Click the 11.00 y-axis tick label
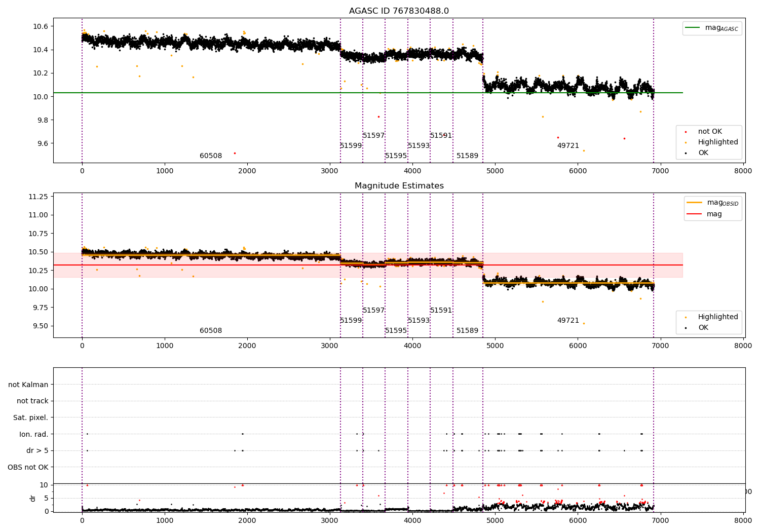Screen dimensions: 760x532 (x=39, y=215)
